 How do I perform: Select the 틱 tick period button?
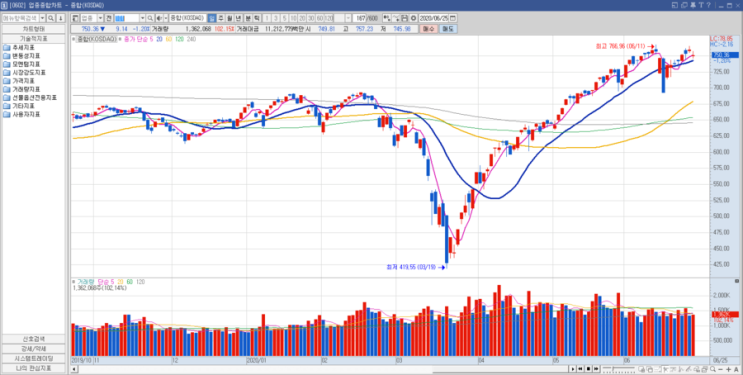point(256,18)
